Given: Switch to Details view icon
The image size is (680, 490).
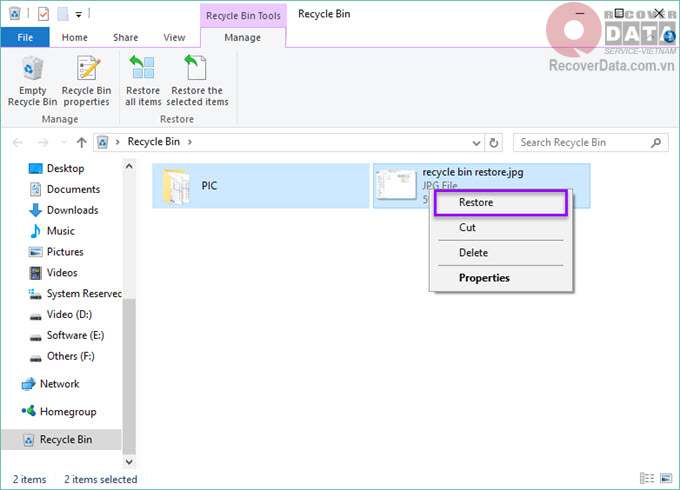Looking at the screenshot, I should click(647, 478).
